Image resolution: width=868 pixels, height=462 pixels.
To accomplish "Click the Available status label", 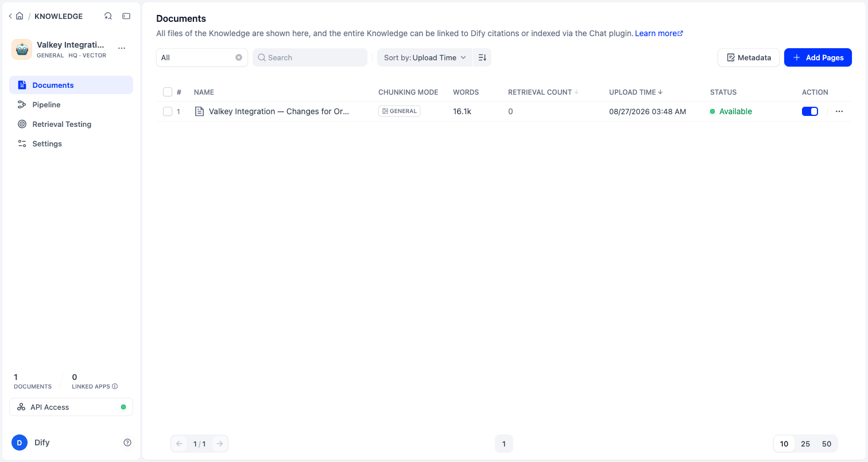I will tap(735, 111).
